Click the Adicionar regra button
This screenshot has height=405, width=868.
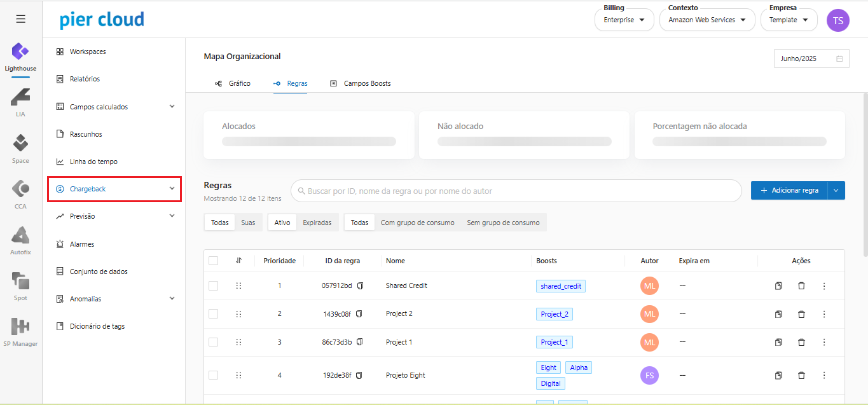[789, 190]
